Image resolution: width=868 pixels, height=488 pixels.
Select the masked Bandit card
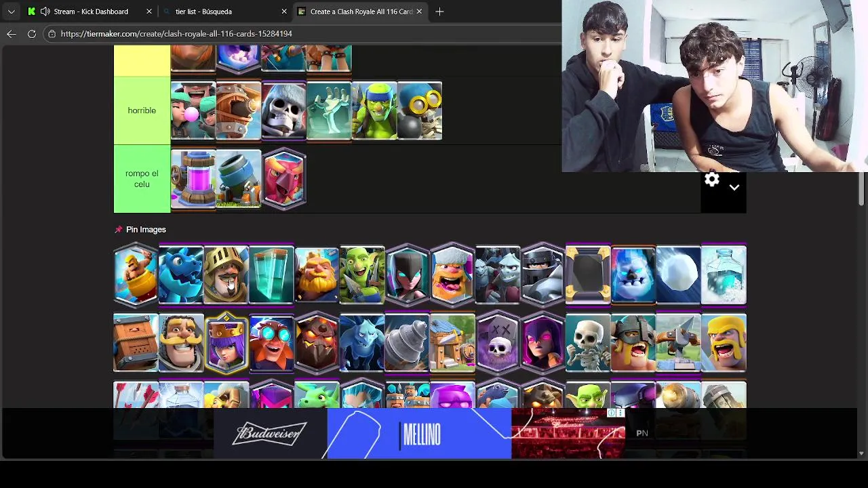click(407, 274)
